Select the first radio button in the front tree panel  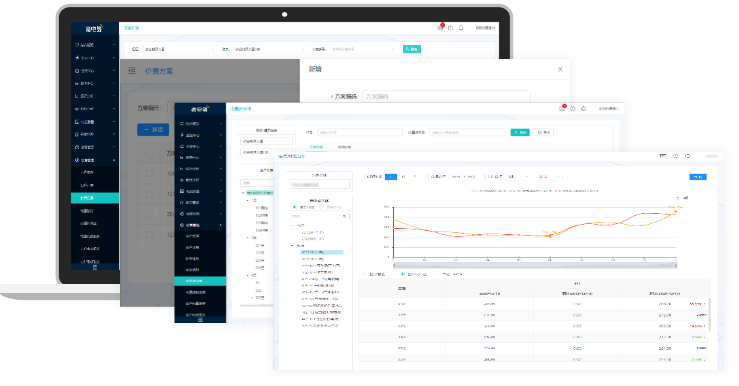pos(295,207)
